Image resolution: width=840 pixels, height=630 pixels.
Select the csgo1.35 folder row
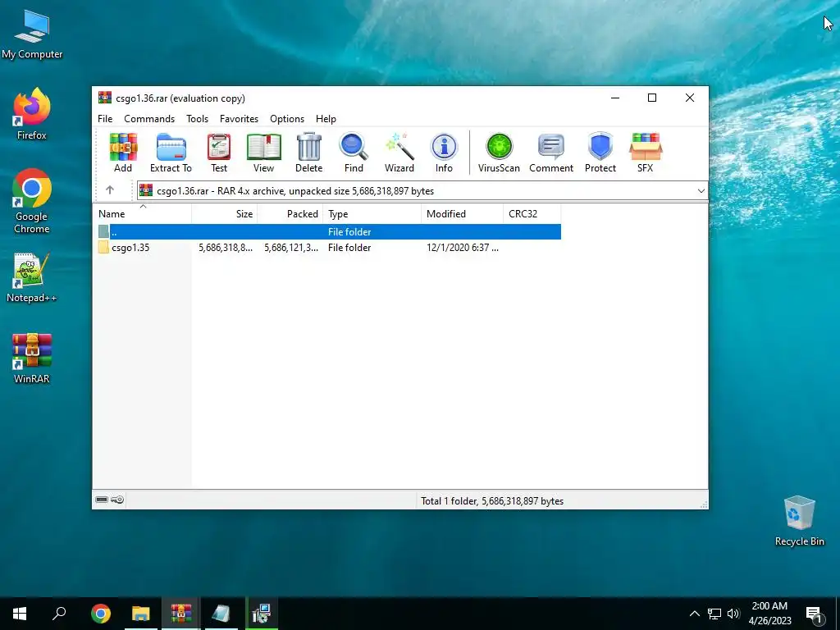326,248
